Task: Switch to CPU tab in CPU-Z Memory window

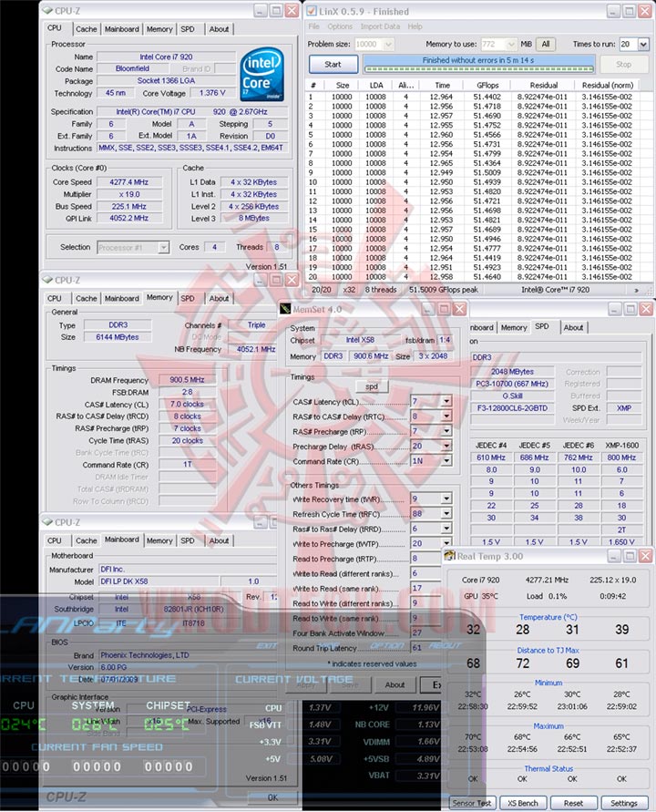Action: [x=55, y=299]
